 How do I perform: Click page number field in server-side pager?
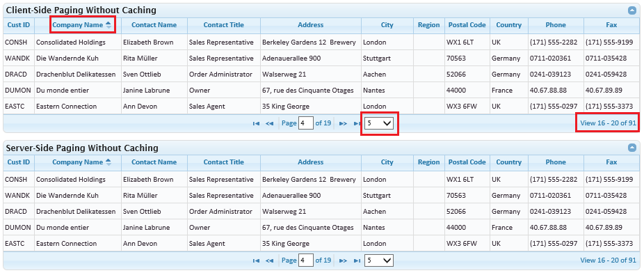coord(305,260)
